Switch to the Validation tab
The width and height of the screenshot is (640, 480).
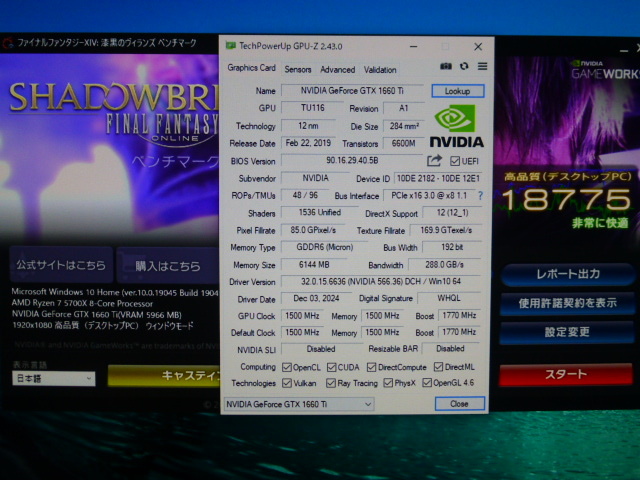click(380, 69)
